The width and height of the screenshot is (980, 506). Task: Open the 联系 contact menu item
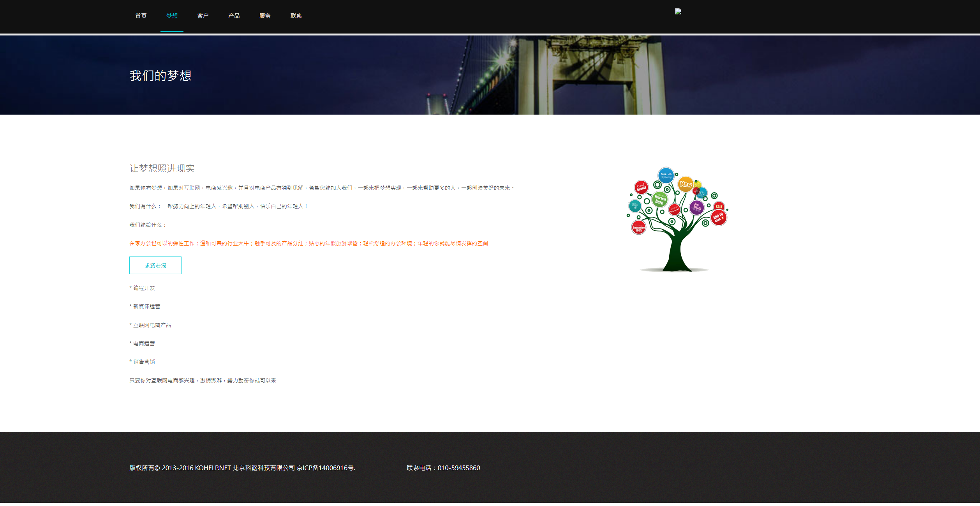click(296, 16)
